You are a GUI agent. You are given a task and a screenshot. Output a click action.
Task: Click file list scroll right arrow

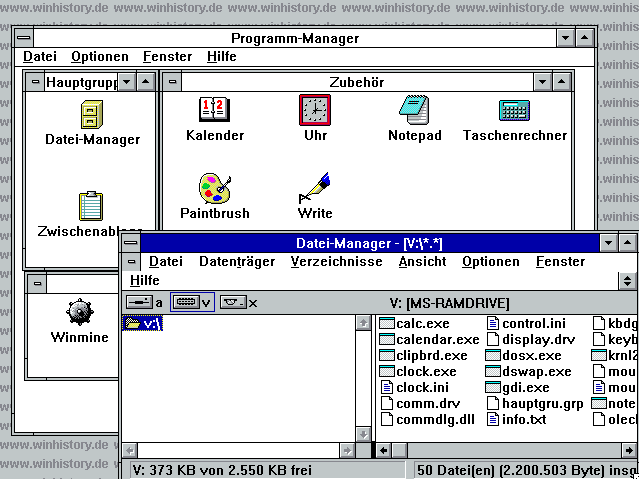(x=629, y=450)
